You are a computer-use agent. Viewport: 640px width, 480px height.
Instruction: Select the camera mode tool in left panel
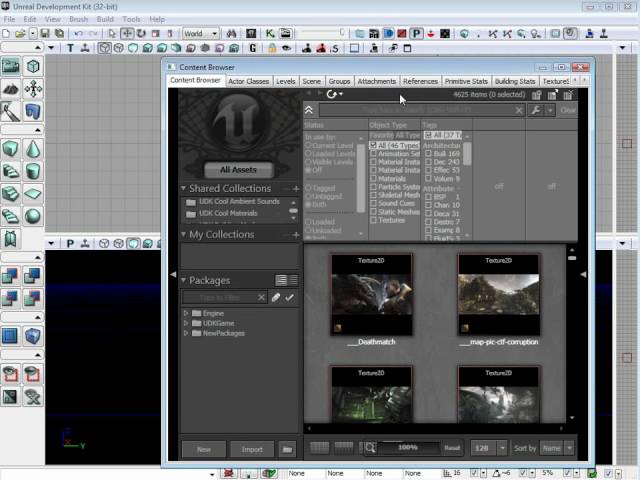(11, 66)
